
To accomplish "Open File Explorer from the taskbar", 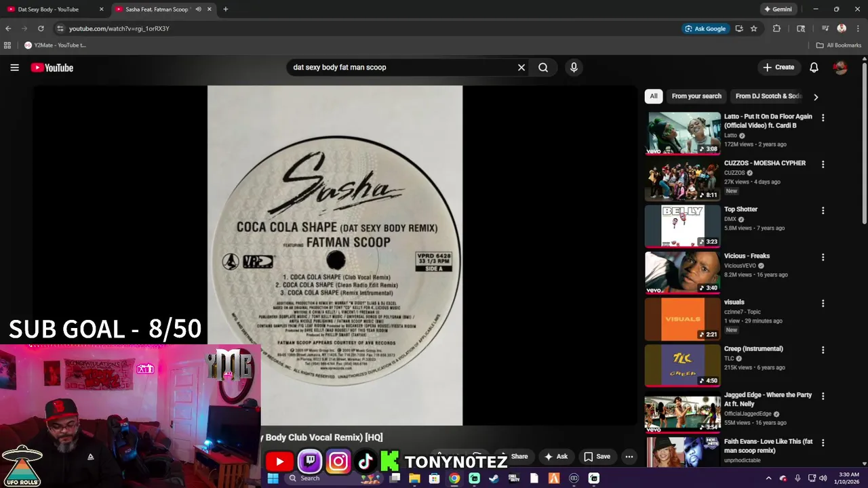I will [x=414, y=478].
